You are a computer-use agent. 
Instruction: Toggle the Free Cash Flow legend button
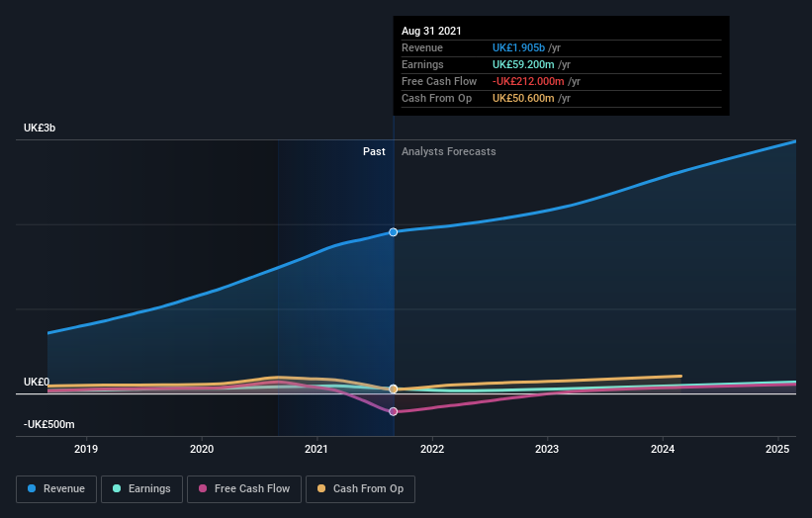tap(244, 489)
